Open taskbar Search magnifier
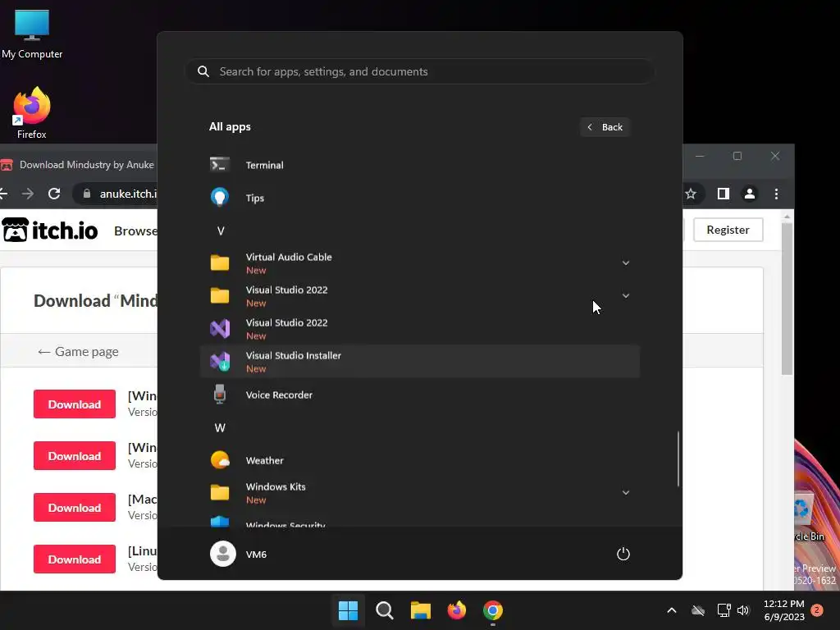Screen dimensions: 840x630 (x=385, y=610)
